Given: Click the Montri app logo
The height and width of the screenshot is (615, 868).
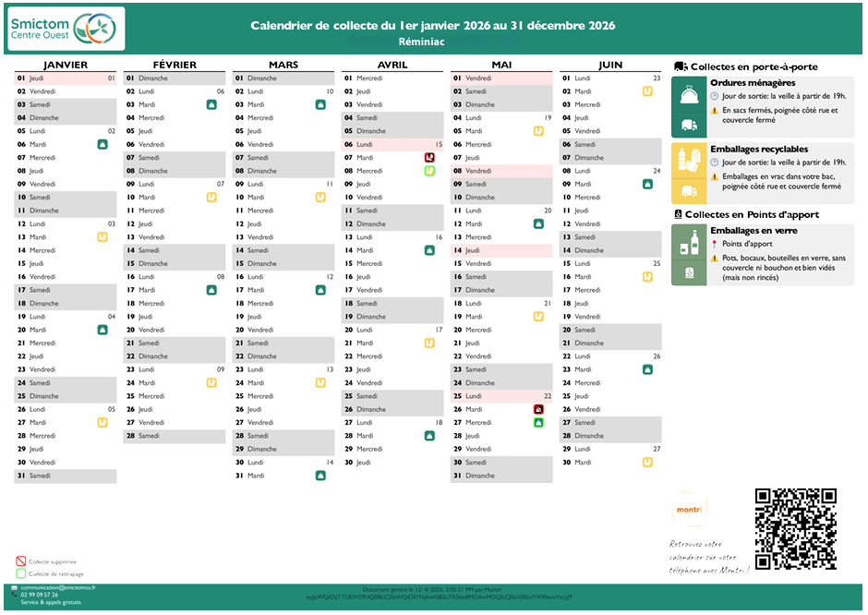Looking at the screenshot, I should [688, 510].
